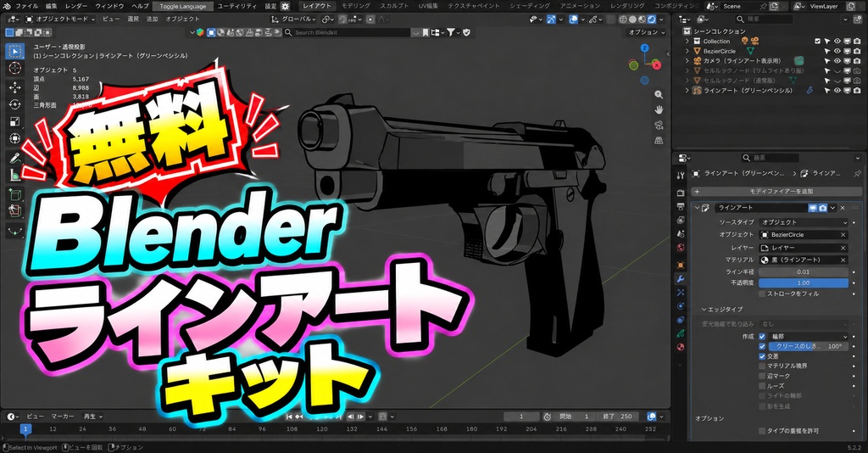
Task: Uncheck the 交差 checkbox
Action: point(762,356)
